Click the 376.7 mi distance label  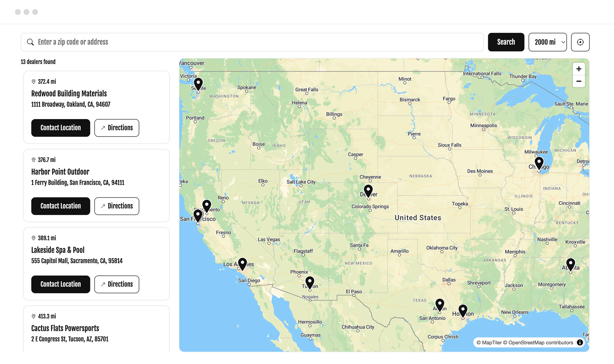coord(47,160)
